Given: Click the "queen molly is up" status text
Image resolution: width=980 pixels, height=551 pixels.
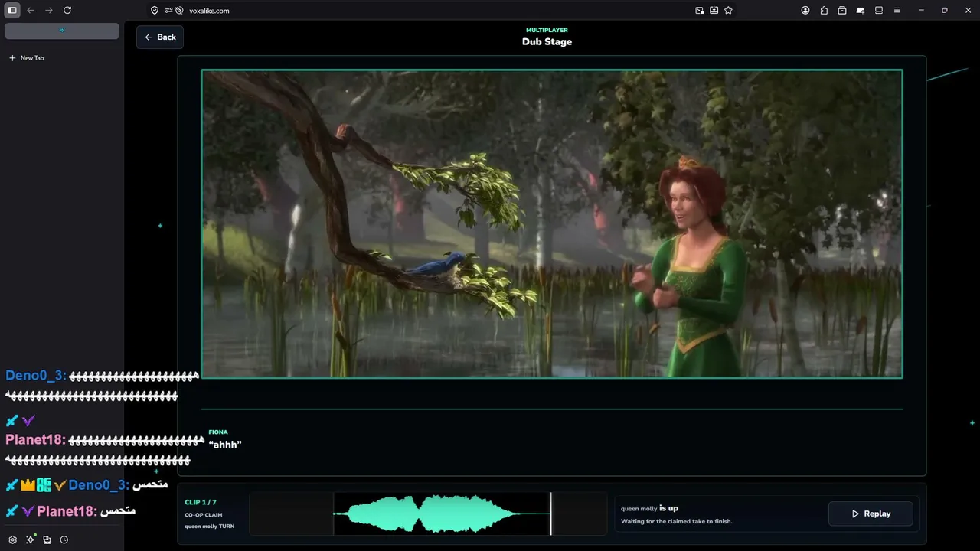Looking at the screenshot, I should (649, 508).
